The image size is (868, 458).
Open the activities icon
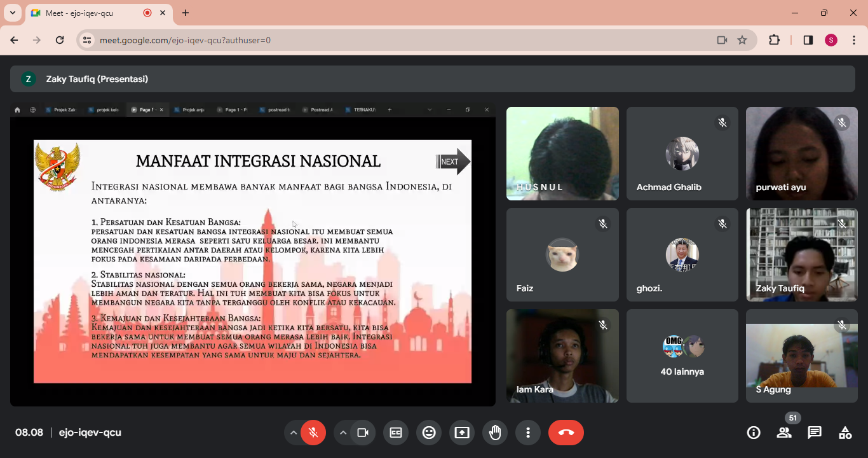(x=844, y=433)
